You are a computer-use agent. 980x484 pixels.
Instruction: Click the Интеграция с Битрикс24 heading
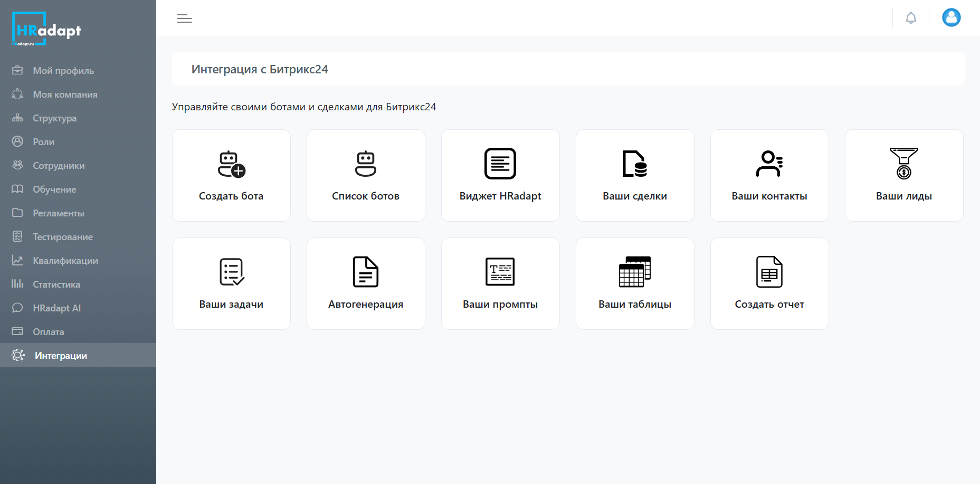click(260, 69)
